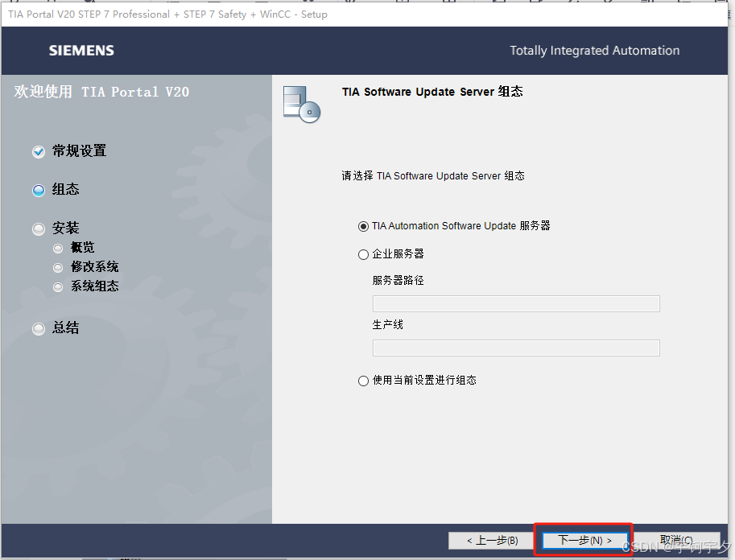Click the 'TIA Software Update Server 组态' heading
Viewport: 735px width, 560px height.
pos(432,92)
